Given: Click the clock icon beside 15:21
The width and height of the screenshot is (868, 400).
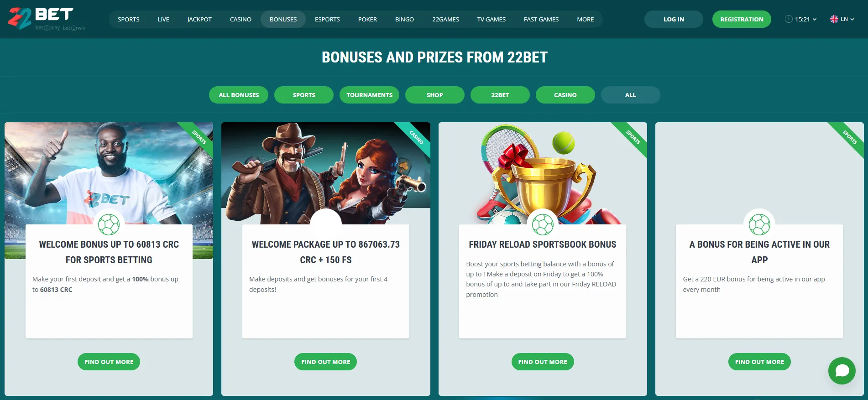Looking at the screenshot, I should (x=789, y=19).
